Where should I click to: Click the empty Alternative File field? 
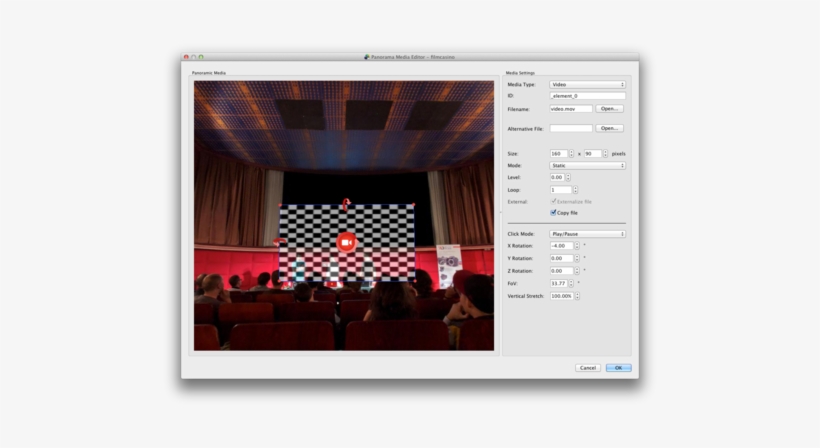tap(571, 128)
